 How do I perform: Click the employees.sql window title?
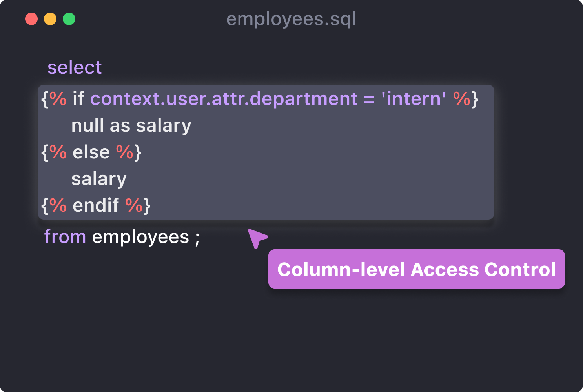pyautogui.click(x=291, y=19)
